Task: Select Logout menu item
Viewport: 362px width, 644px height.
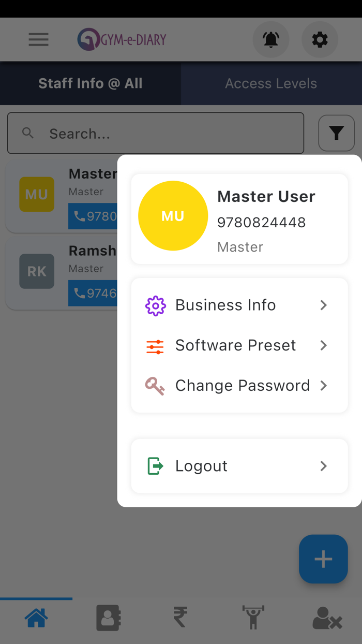Action: [x=239, y=466]
